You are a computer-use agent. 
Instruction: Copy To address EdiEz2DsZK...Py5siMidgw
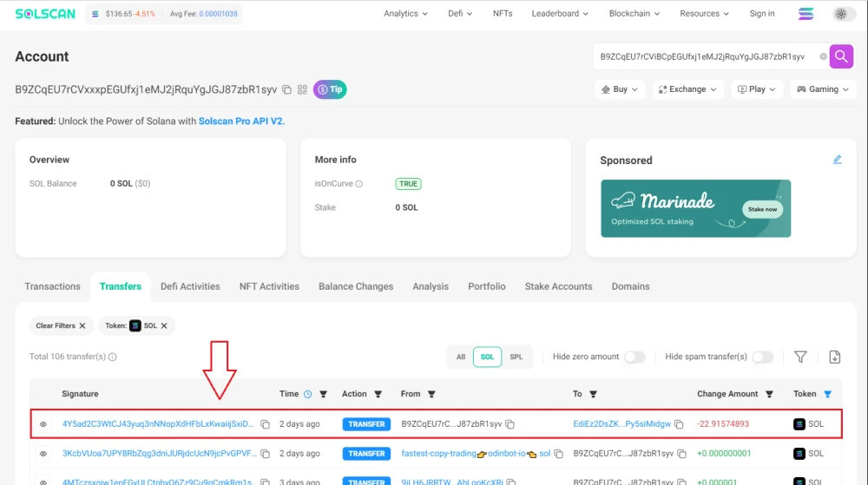(x=679, y=424)
